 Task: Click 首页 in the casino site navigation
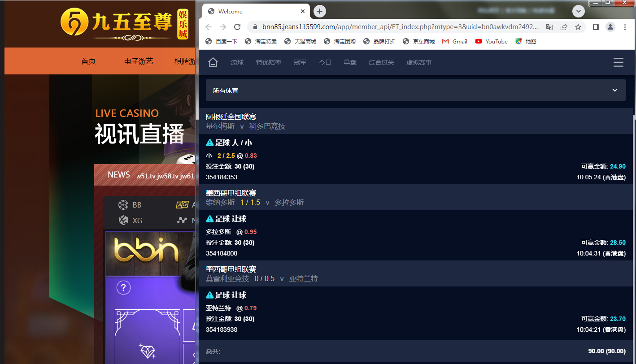(88, 61)
